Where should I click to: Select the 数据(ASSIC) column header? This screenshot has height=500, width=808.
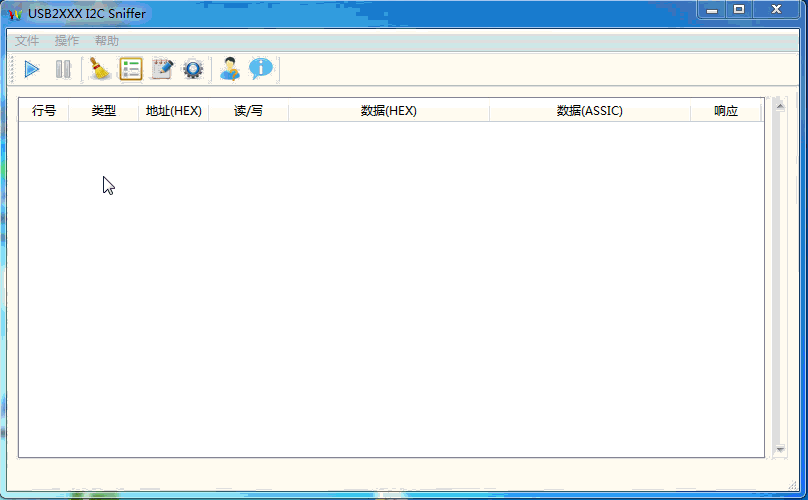pos(590,110)
